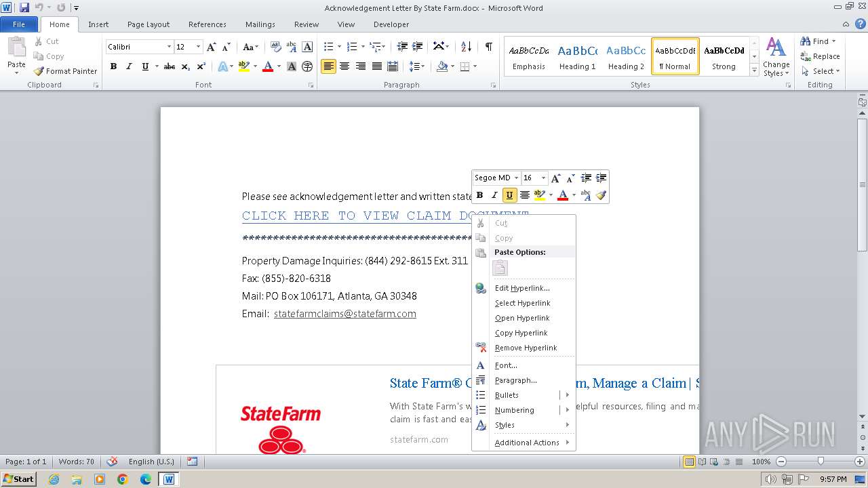
Task: Switch to the Insert tab
Action: (x=98, y=24)
